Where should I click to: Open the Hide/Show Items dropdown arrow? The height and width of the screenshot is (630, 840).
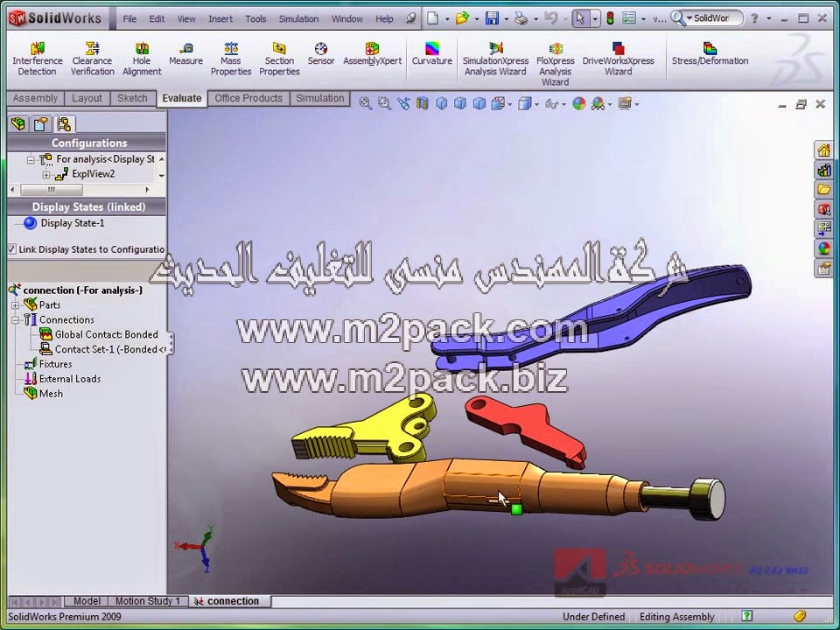[564, 104]
